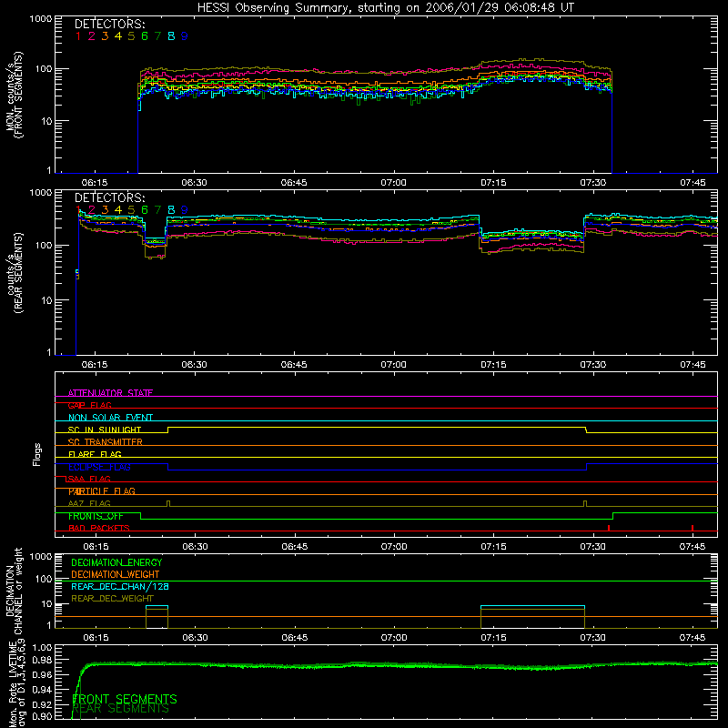Viewport: 728px width, 728px height.
Task: Click the PARTICLE_FLAG label
Action: [x=102, y=491]
